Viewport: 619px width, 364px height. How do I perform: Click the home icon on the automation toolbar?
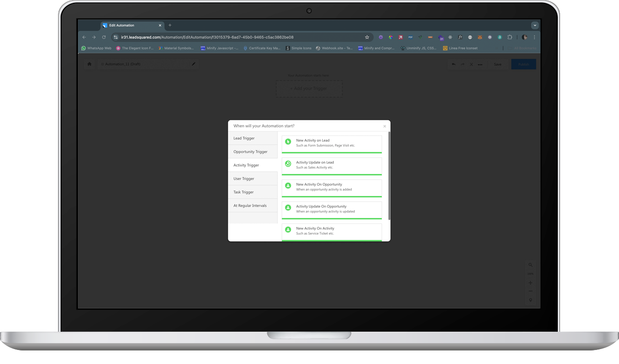point(89,64)
